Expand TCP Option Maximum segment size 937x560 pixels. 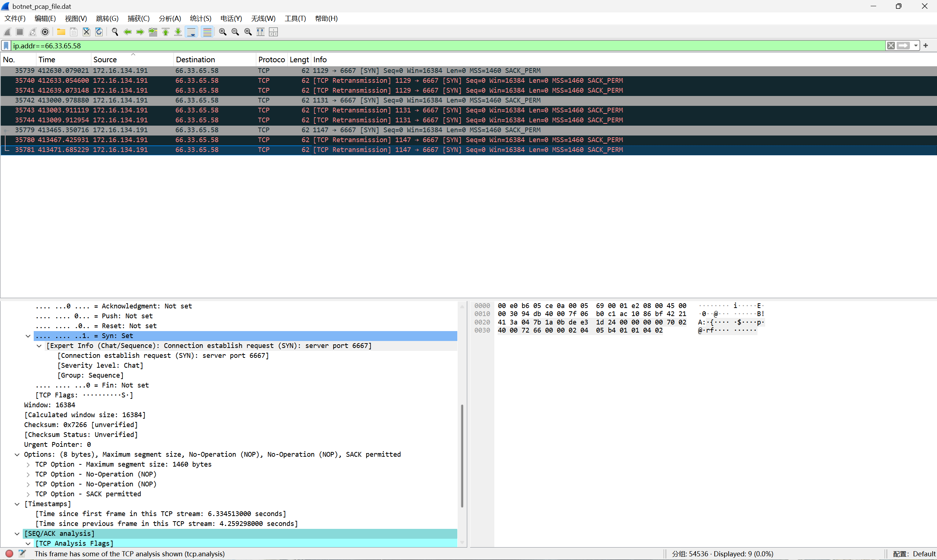pyautogui.click(x=28, y=464)
